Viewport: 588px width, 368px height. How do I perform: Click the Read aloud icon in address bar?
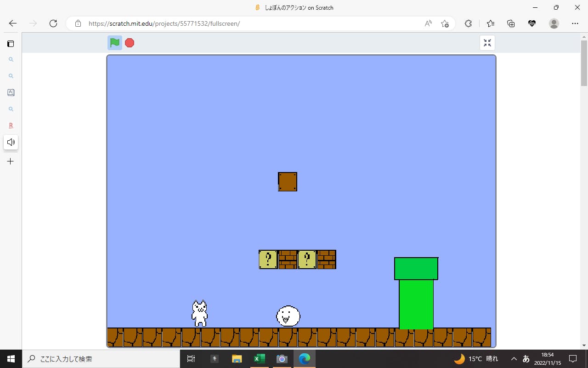coord(428,23)
